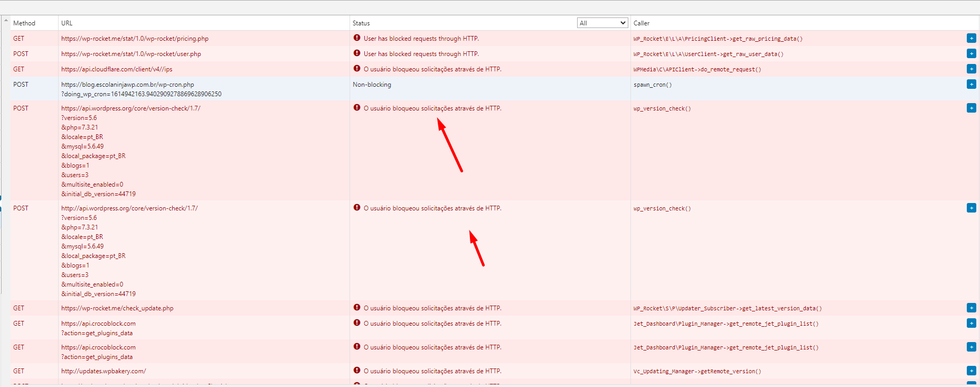Click the error icon in the pricing.php row
This screenshot has width=980, height=387.
[x=357, y=38]
